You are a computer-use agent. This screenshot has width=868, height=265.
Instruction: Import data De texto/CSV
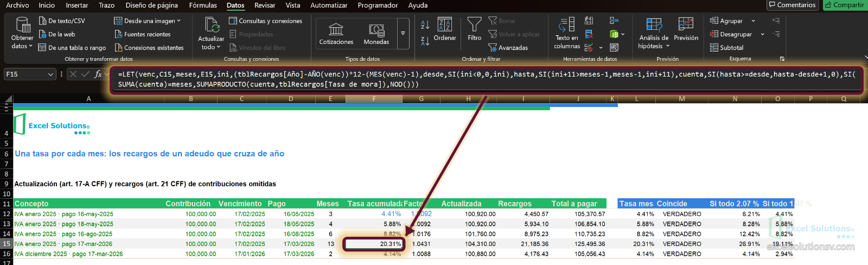[x=62, y=21]
